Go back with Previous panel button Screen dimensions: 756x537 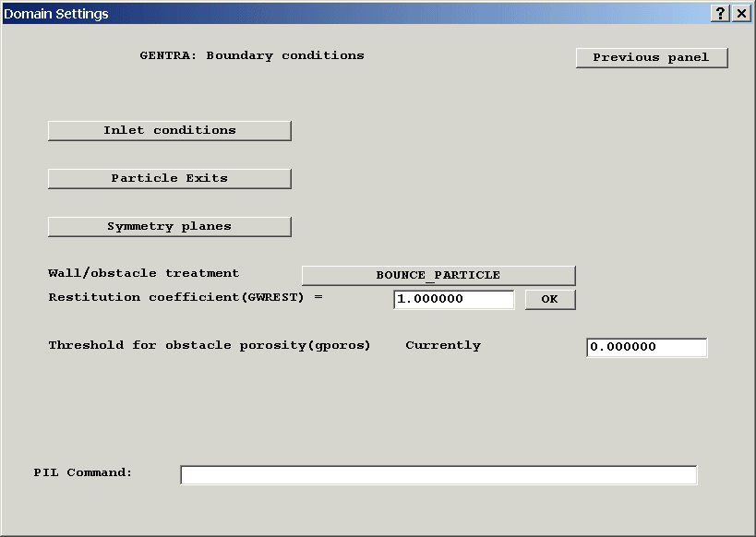pyautogui.click(x=652, y=57)
